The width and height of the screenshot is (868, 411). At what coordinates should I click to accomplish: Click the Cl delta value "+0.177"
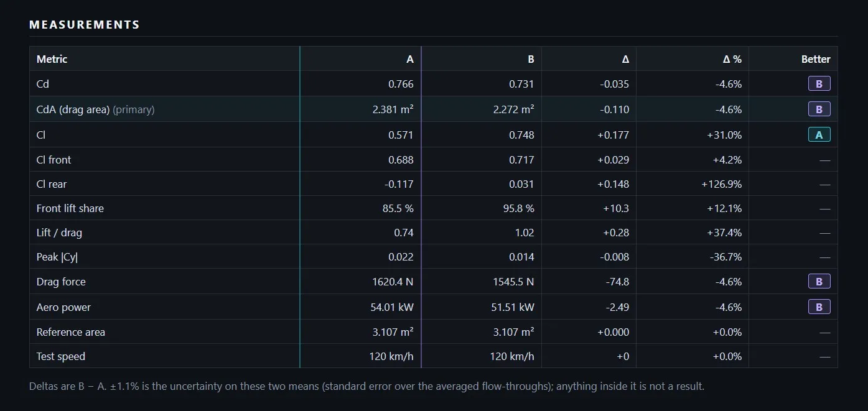pyautogui.click(x=614, y=135)
